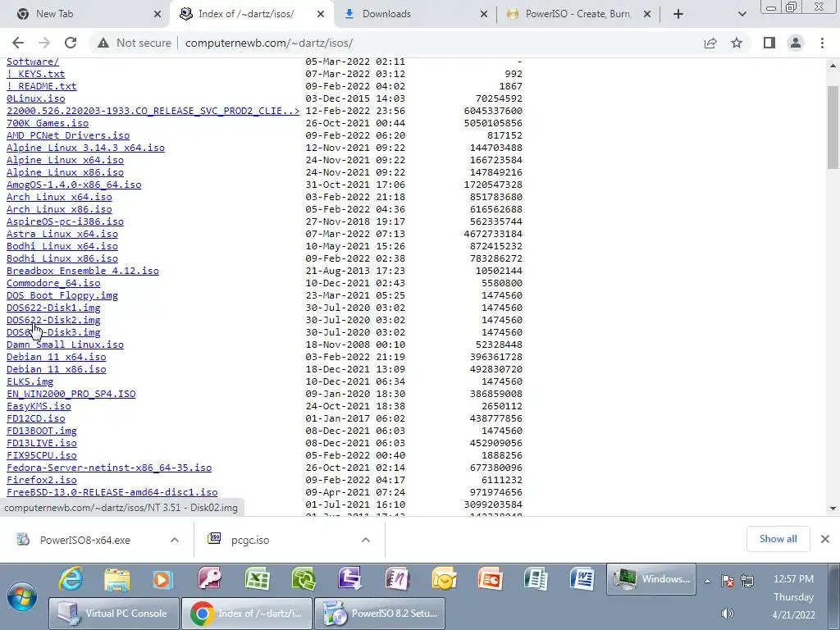
Task: Close the downloads bar
Action: pos(825,539)
